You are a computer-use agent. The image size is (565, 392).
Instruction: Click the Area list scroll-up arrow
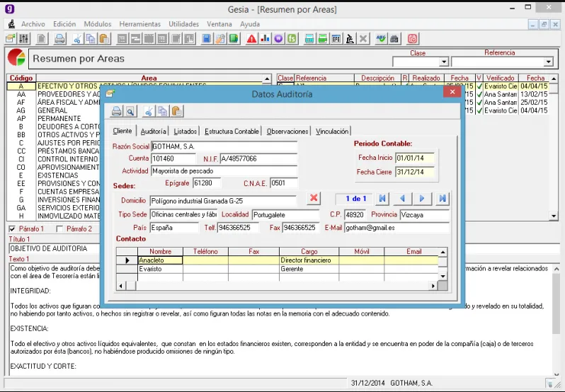click(x=267, y=79)
